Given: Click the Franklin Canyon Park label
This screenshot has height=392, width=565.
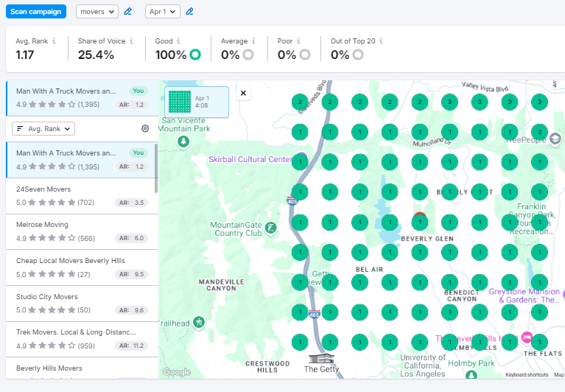Looking at the screenshot, I should [x=532, y=219].
